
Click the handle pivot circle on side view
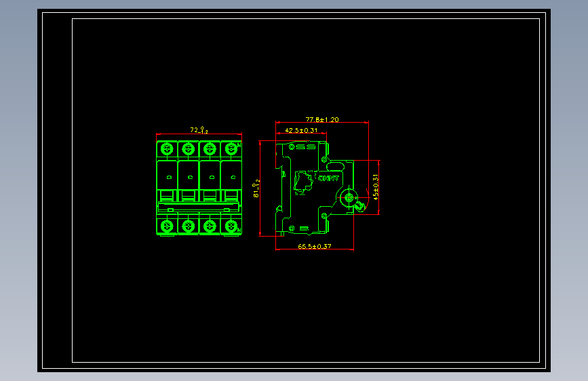point(349,198)
